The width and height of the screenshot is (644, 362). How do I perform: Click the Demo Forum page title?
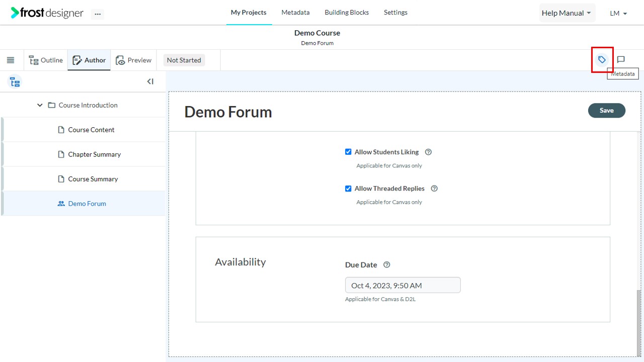coord(228,112)
